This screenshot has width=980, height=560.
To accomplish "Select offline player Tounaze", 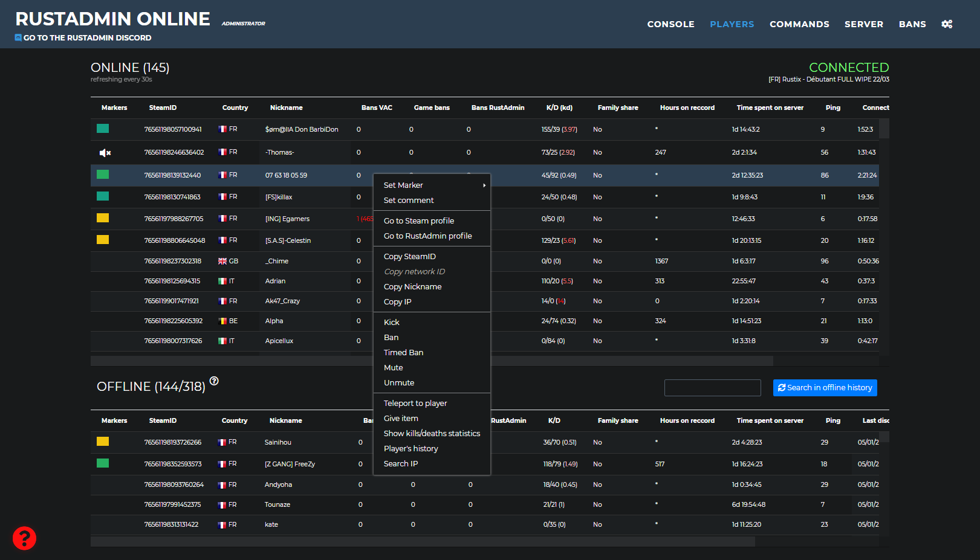I will coord(277,505).
